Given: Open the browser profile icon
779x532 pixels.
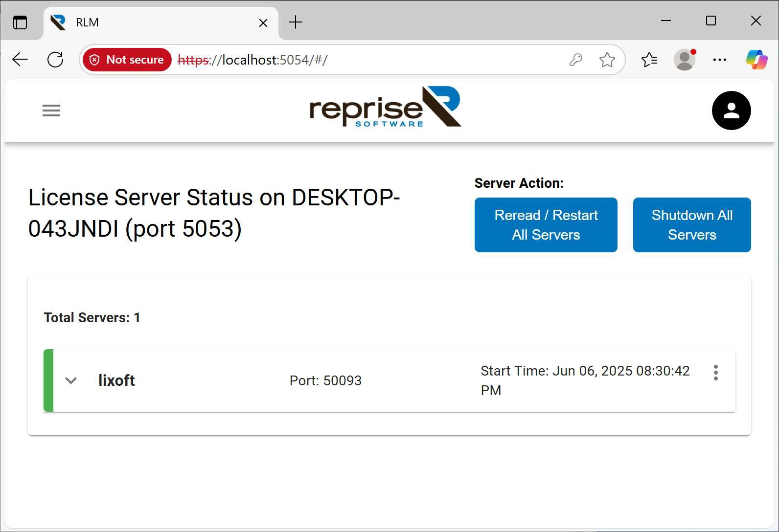Looking at the screenshot, I should point(685,60).
